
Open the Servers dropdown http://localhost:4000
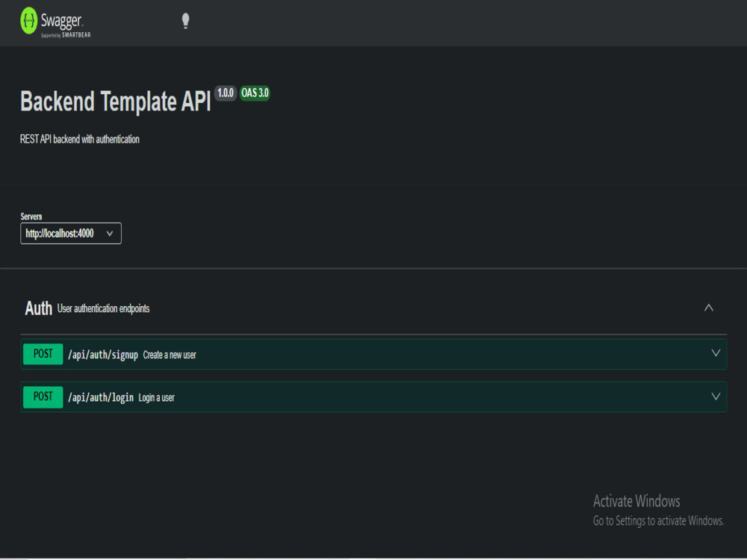(71, 233)
